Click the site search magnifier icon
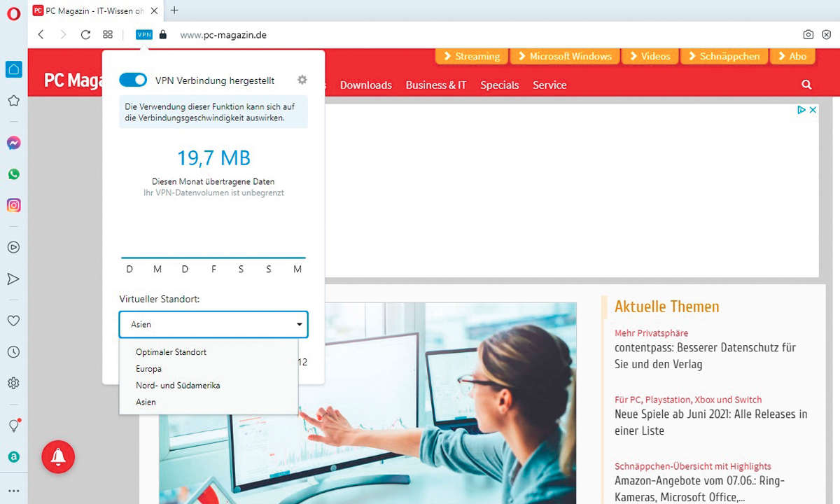Image resolution: width=840 pixels, height=504 pixels. (806, 85)
